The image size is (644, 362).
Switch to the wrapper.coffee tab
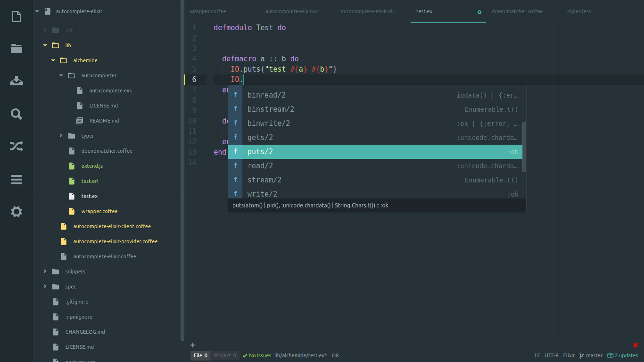[x=208, y=11]
